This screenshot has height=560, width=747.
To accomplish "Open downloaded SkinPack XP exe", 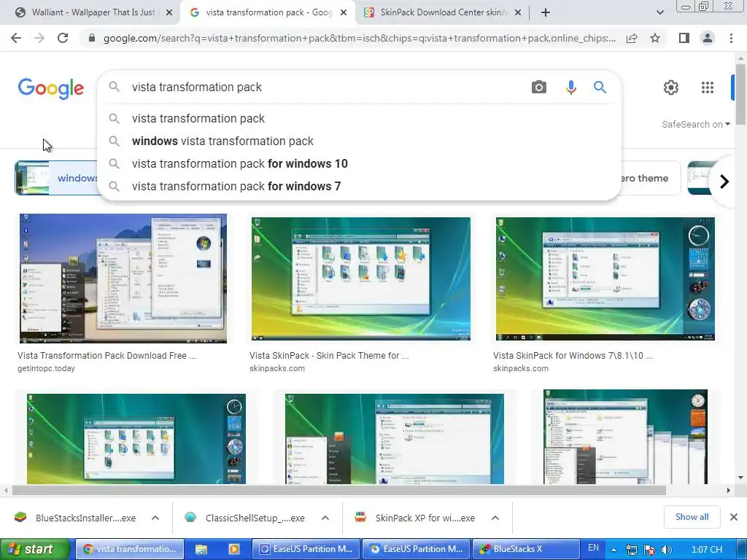I will point(415,518).
